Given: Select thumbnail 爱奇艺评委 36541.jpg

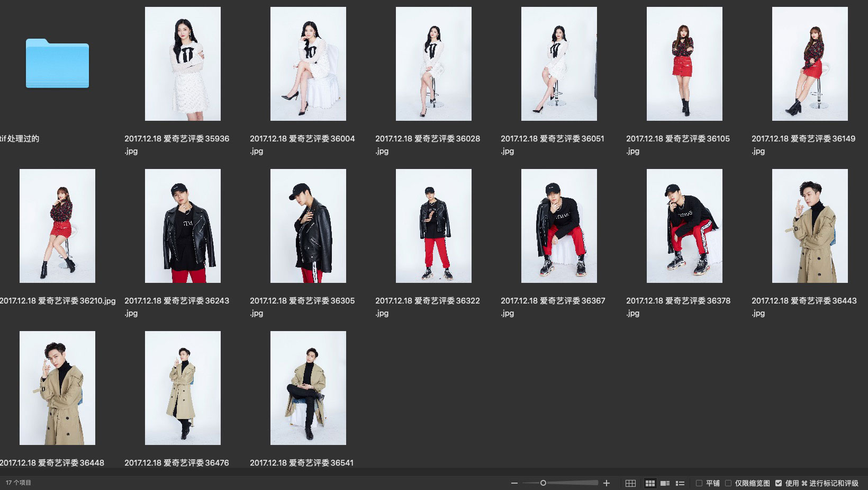Looking at the screenshot, I should click(x=308, y=388).
